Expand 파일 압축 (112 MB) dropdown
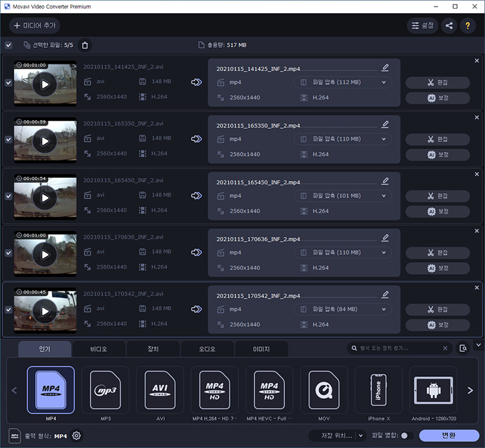 [342, 82]
